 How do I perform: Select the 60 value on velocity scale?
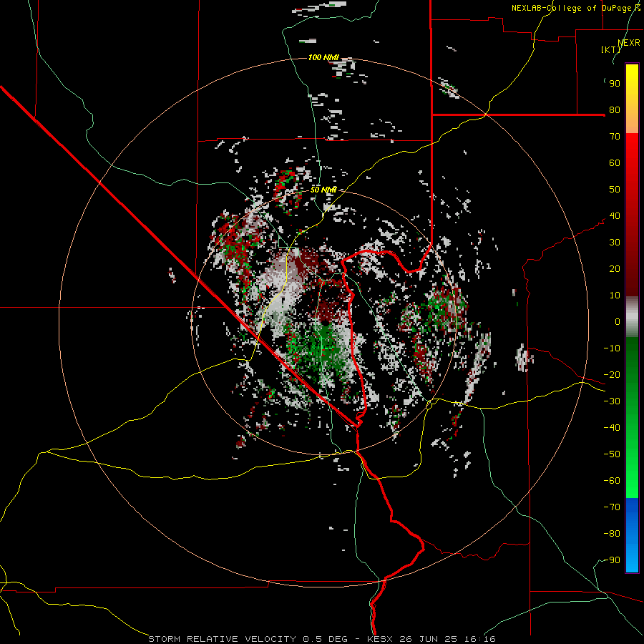click(615, 162)
